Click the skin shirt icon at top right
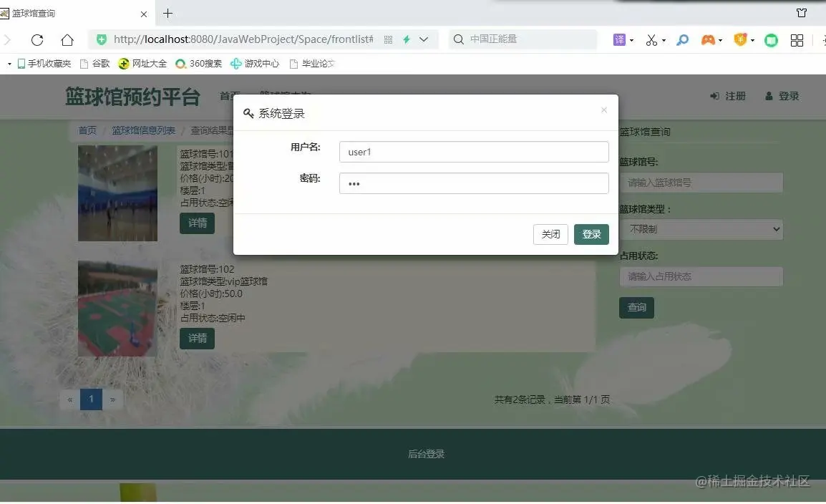 (x=802, y=13)
